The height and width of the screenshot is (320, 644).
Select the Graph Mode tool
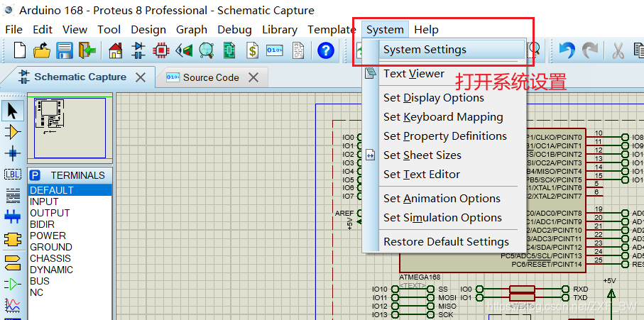click(x=13, y=305)
